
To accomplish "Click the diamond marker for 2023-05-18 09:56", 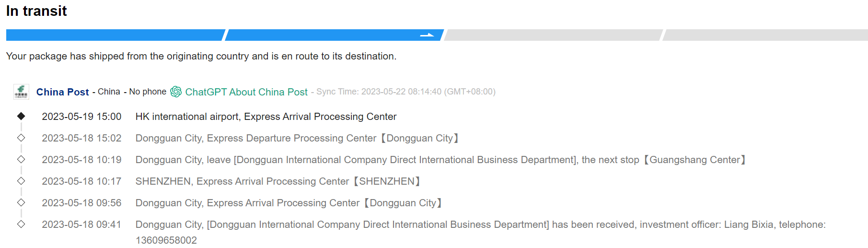I will (21, 202).
